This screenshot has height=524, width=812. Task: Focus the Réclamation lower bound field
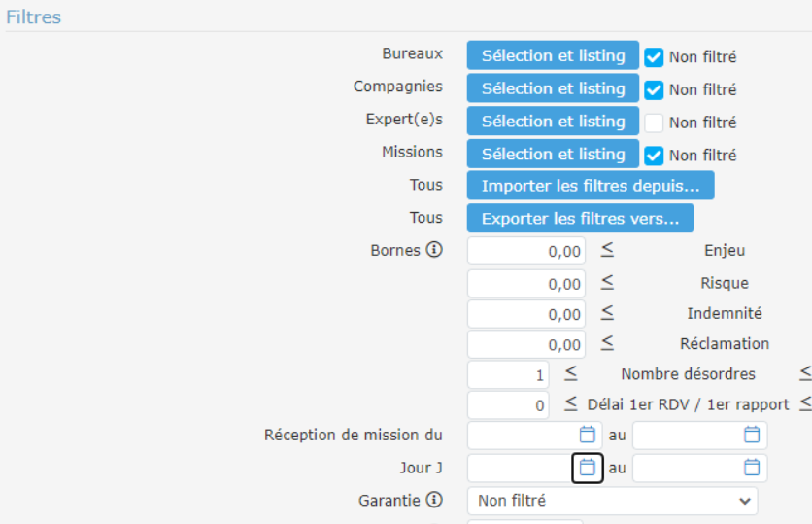pyautogui.click(x=526, y=345)
